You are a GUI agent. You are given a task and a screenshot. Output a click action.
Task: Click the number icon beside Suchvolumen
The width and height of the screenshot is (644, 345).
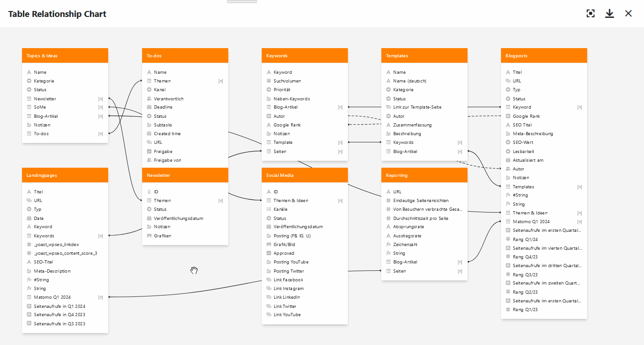click(x=269, y=81)
